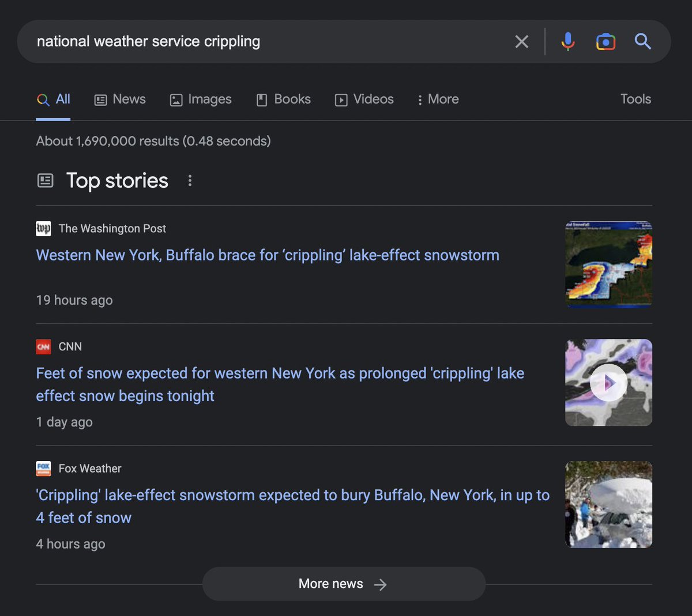Screen dimensions: 692x616
Task: Click 'About 1,690,000 results' count text
Action: [153, 141]
